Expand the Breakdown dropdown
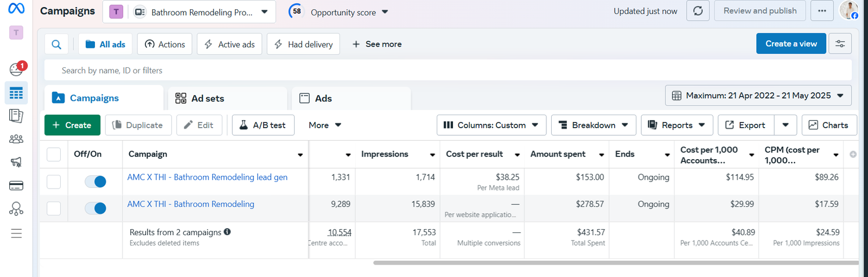The width and height of the screenshot is (868, 277). pyautogui.click(x=593, y=125)
